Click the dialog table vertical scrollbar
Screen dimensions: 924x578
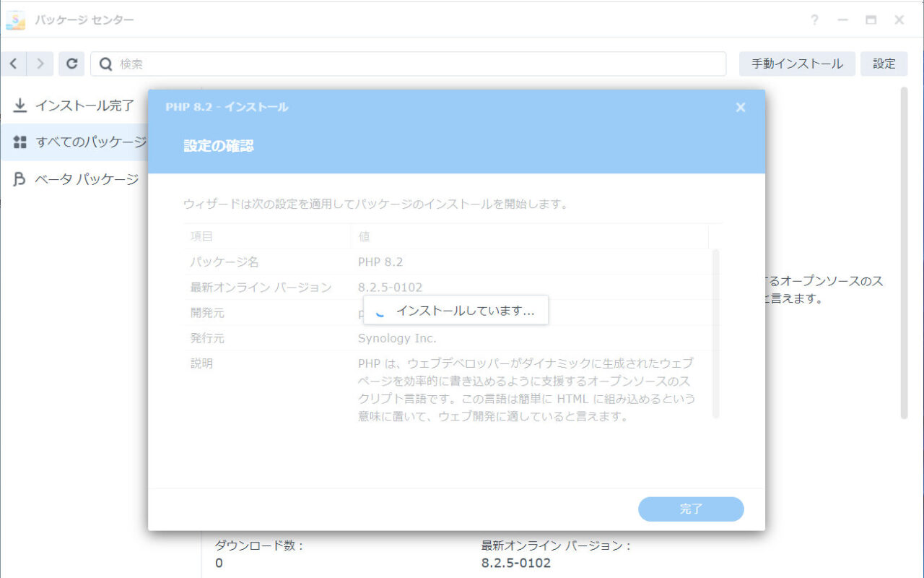[x=715, y=334]
